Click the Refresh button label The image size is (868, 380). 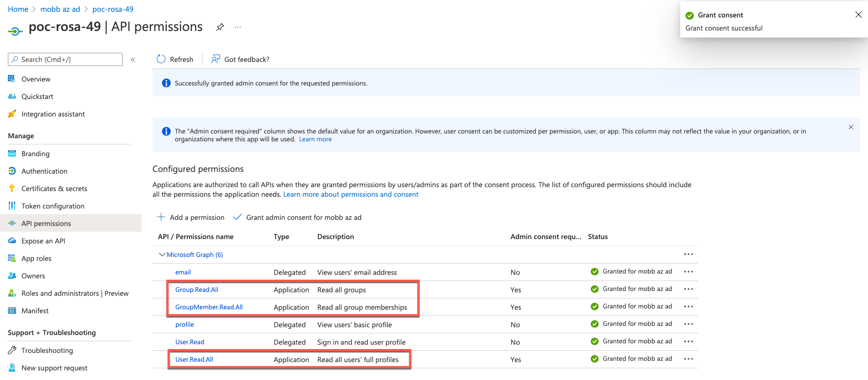click(182, 59)
